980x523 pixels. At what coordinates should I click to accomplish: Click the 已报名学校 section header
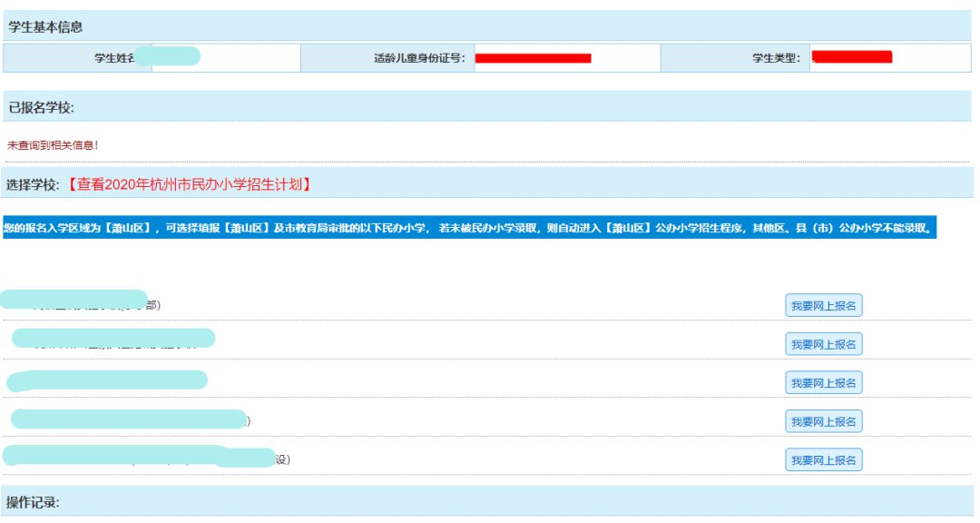[41, 107]
